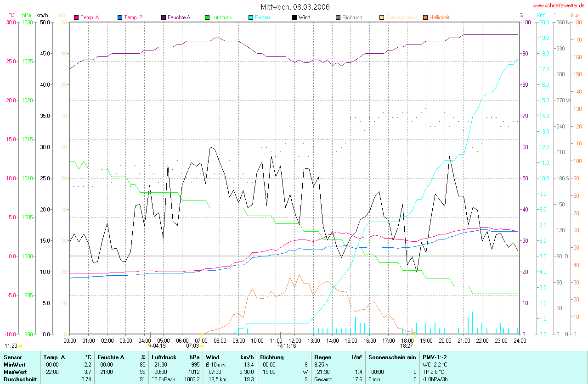The height and width of the screenshot is (384, 588).
Task: Click the 24:00 label on the time axis
Action: (x=520, y=340)
